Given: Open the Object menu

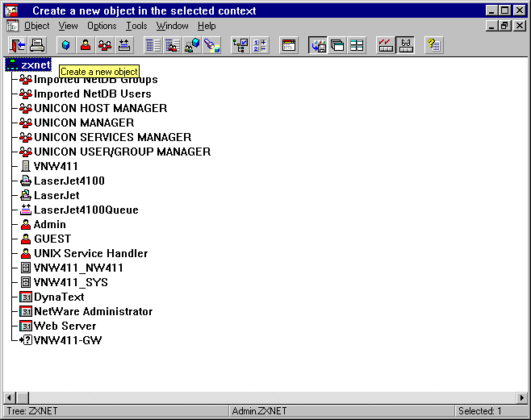Looking at the screenshot, I should [x=36, y=26].
